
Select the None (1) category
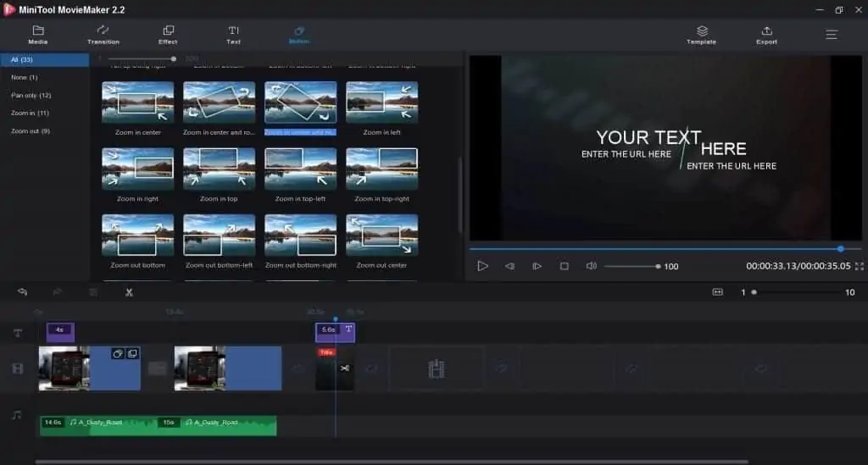coord(25,77)
